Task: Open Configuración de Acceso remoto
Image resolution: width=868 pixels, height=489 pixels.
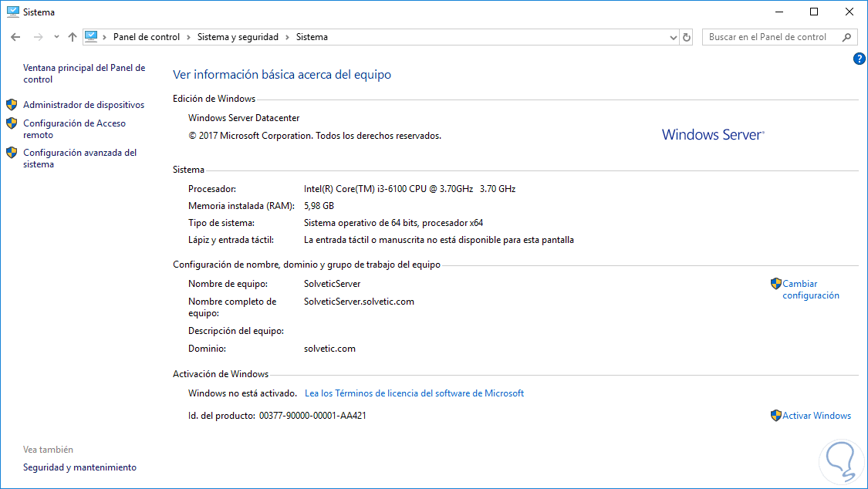Action: (x=74, y=129)
